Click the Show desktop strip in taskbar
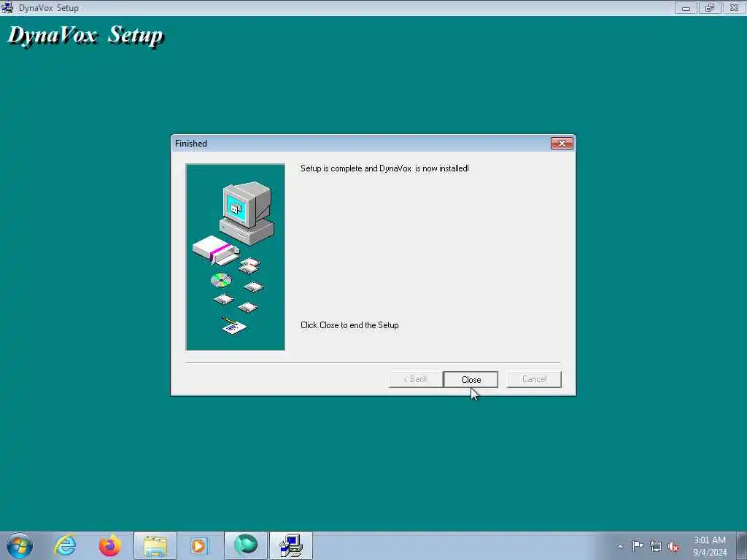 point(742,545)
